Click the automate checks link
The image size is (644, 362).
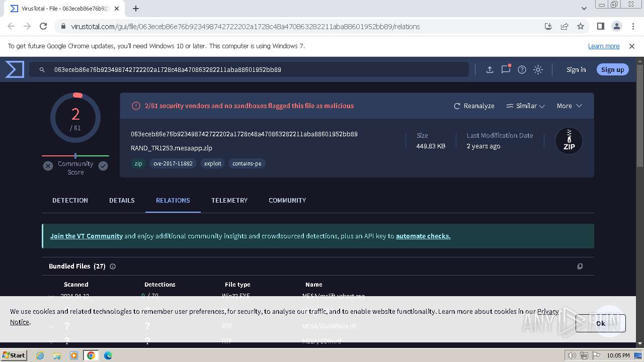click(423, 236)
